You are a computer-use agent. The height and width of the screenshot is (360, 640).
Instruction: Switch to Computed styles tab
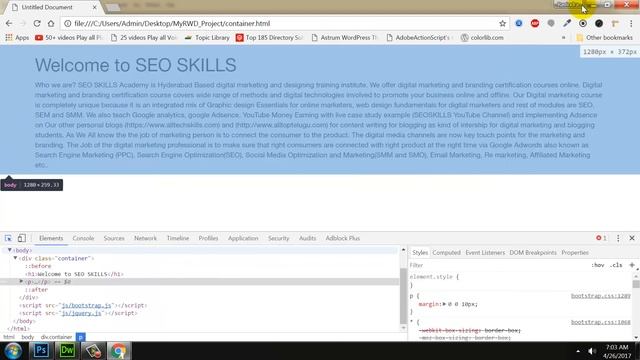point(446,253)
